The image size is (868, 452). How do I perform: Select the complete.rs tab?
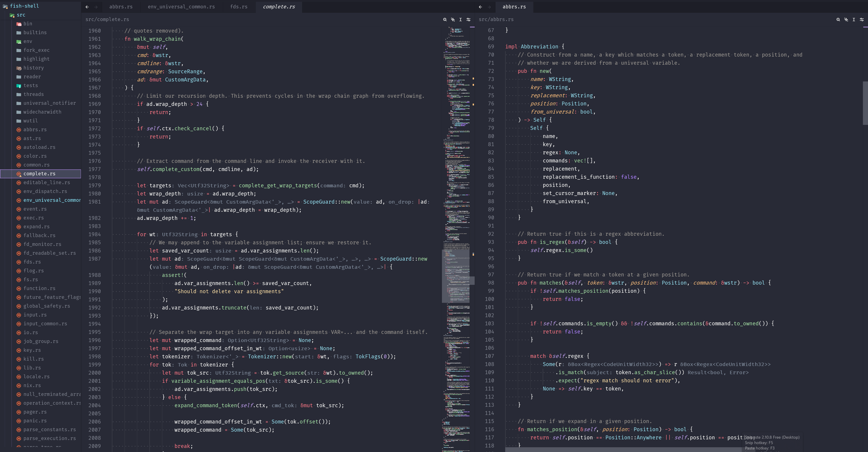coord(279,7)
